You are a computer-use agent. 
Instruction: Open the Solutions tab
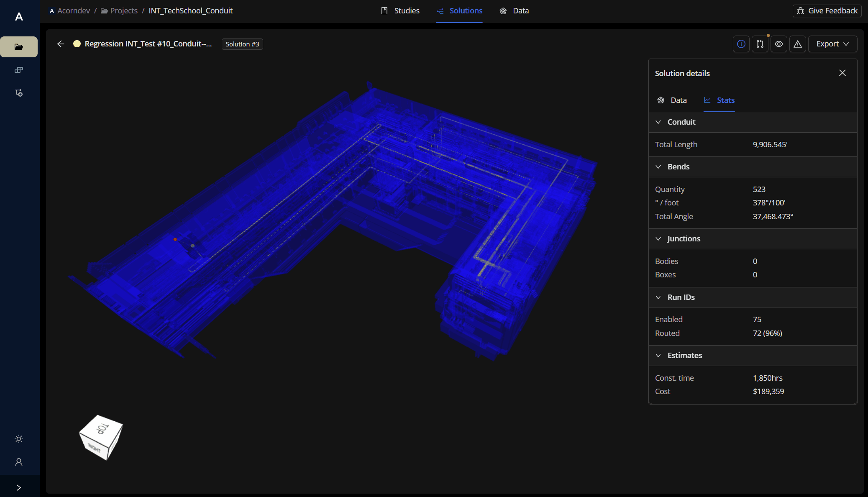[459, 11]
